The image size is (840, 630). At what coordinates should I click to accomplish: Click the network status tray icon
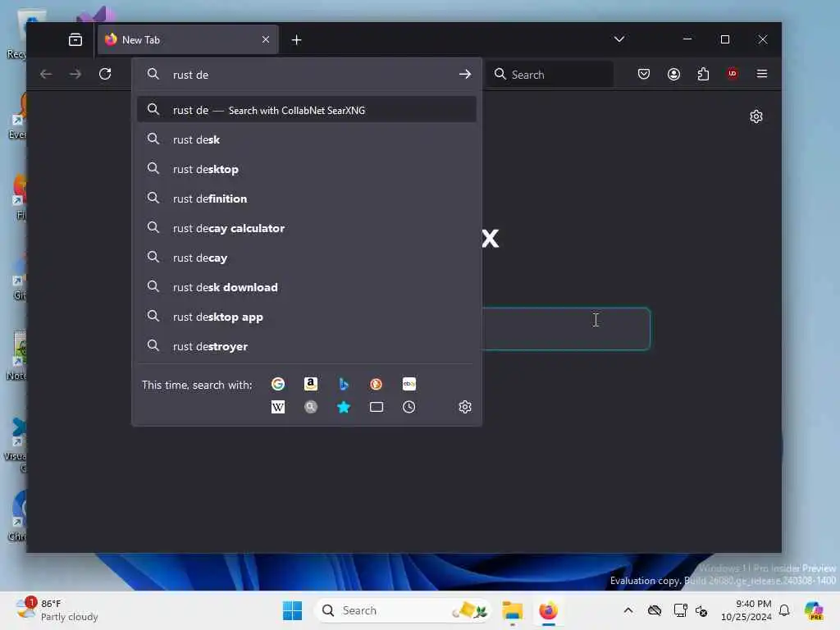(680, 610)
